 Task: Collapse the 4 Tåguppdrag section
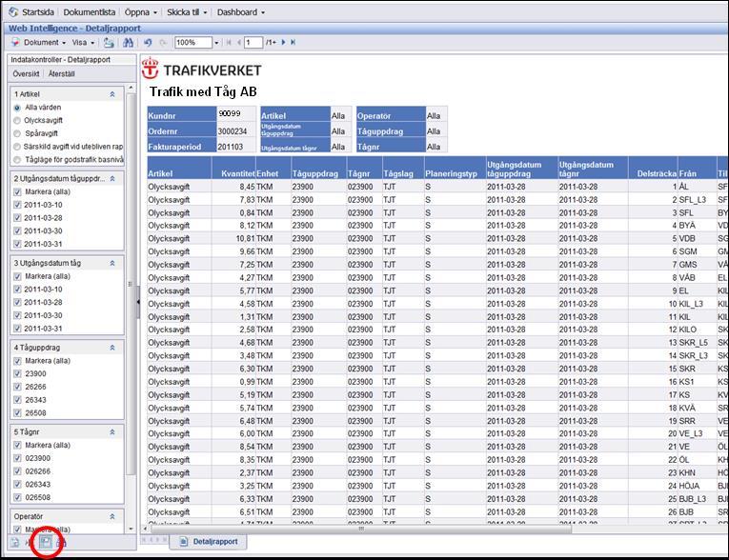pos(112,348)
